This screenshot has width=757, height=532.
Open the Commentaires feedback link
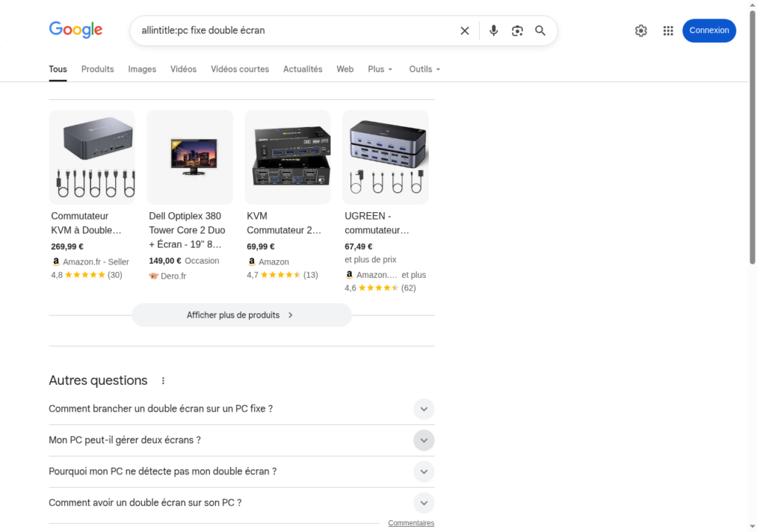[411, 523]
